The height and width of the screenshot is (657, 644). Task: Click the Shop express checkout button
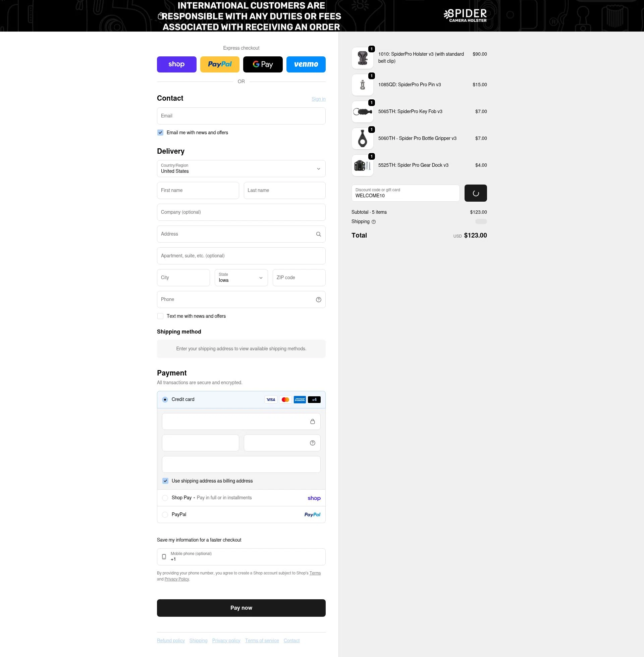(x=176, y=64)
